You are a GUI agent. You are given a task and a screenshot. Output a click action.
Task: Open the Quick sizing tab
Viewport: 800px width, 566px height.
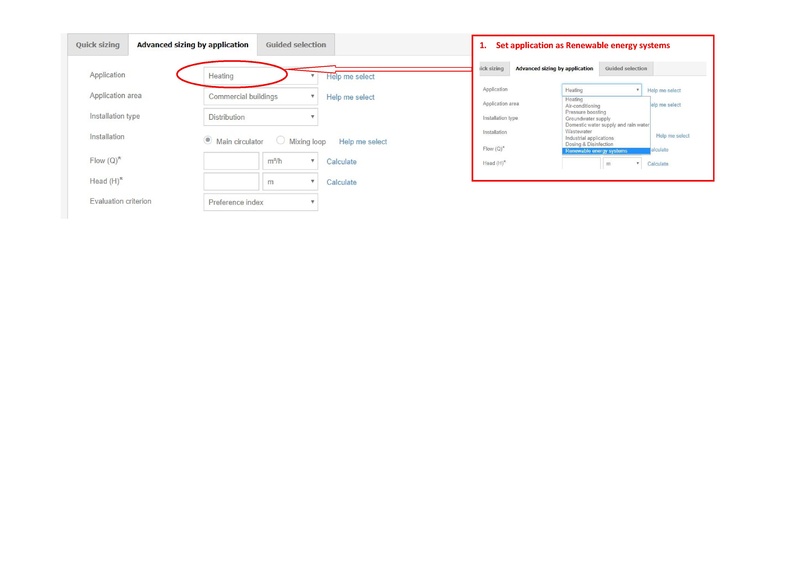click(x=97, y=45)
